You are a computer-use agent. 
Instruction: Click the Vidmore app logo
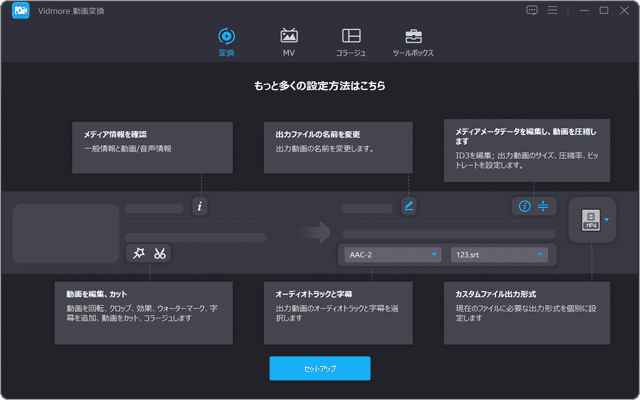click(20, 10)
